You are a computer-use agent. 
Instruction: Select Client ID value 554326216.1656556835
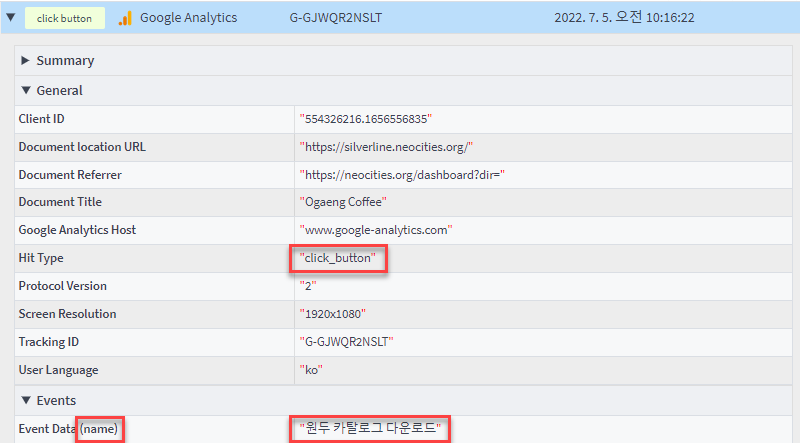click(366, 119)
